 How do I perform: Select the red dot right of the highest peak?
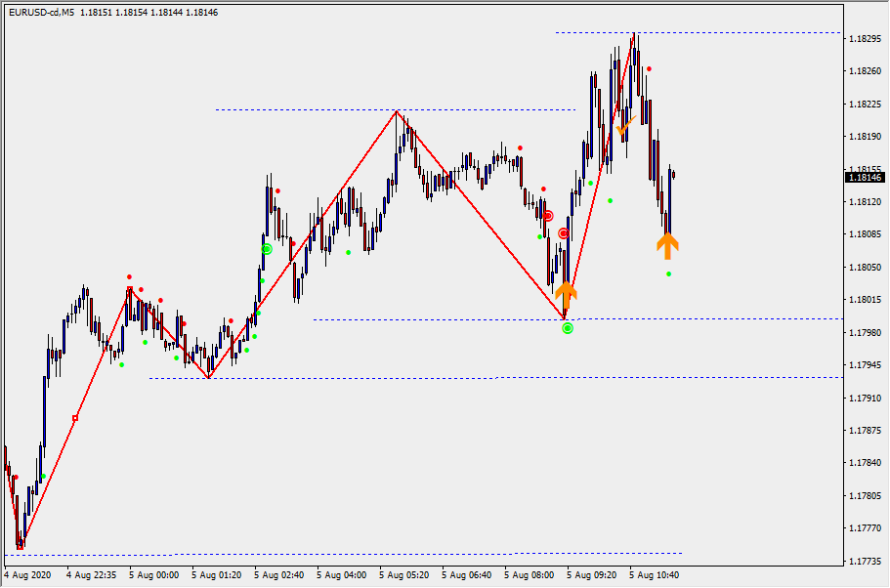(x=650, y=68)
